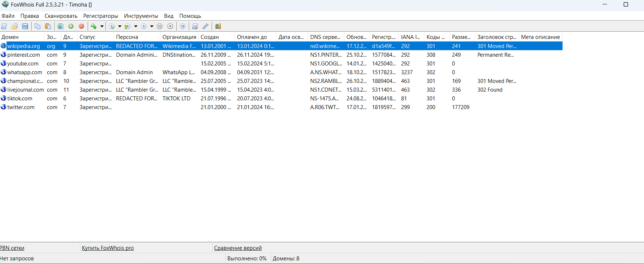
Task: Click the blue loop arrow icon
Action: click(x=183, y=26)
